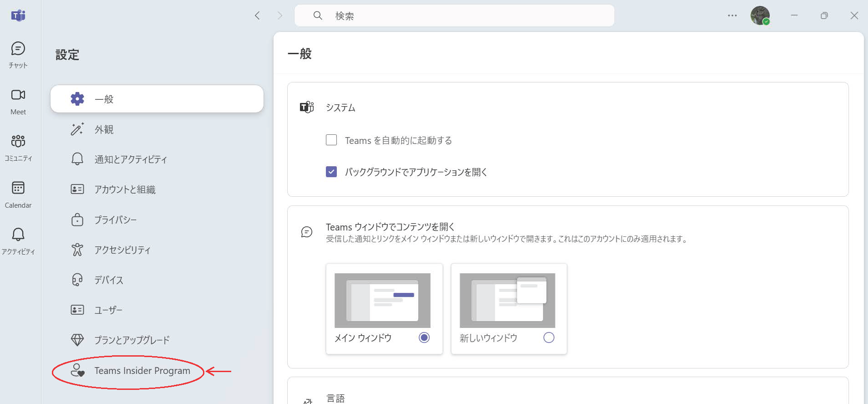Screen dimensions: 868x404
Task: Open the プライバシー settings section
Action: (115, 220)
